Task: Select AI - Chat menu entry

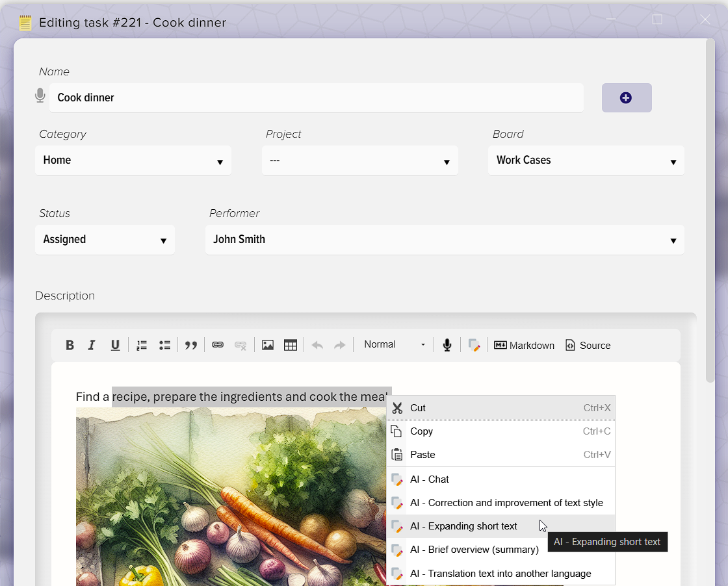Action: (501, 479)
